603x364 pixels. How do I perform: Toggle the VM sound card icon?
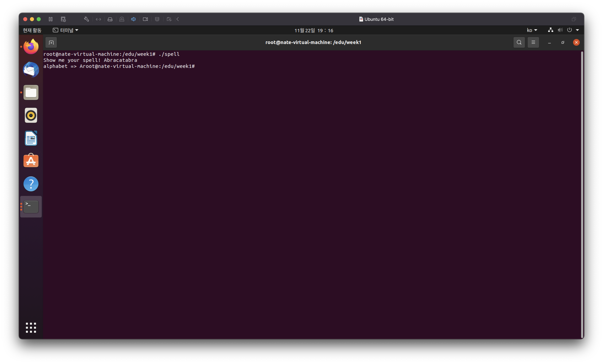click(133, 19)
